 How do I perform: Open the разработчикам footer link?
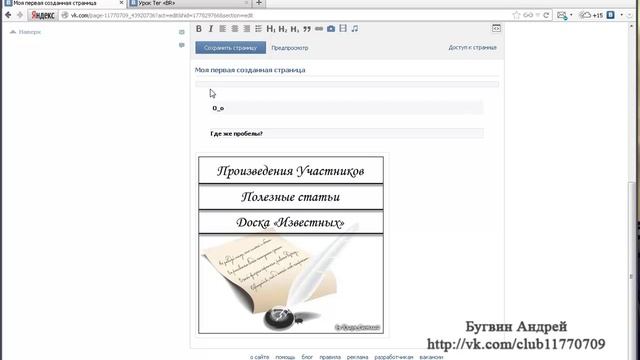[x=393, y=357]
